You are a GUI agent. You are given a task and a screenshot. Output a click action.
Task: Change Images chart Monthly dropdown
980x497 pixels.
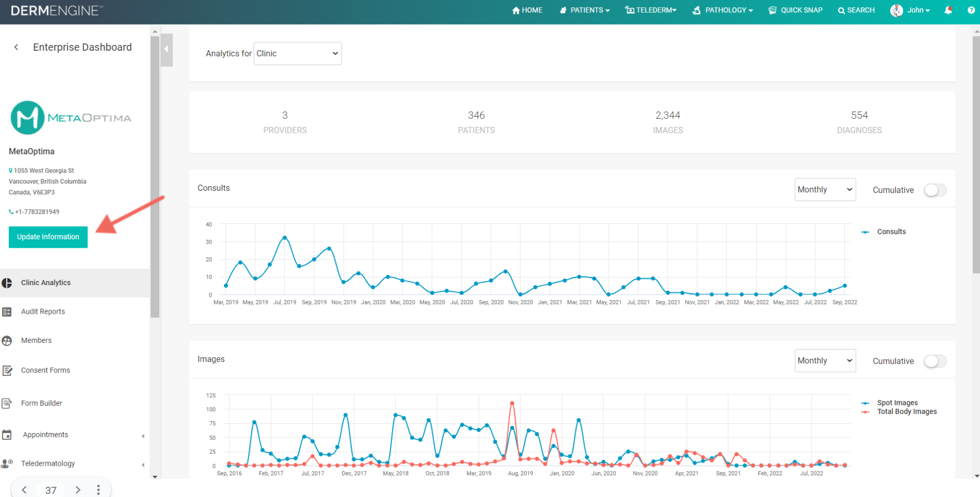[825, 361]
